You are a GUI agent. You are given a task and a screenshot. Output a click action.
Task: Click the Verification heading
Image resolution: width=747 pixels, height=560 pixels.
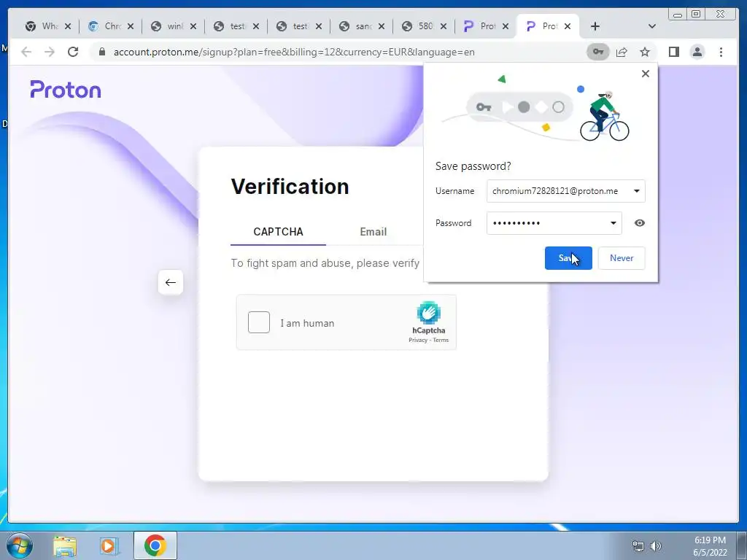pos(290,186)
